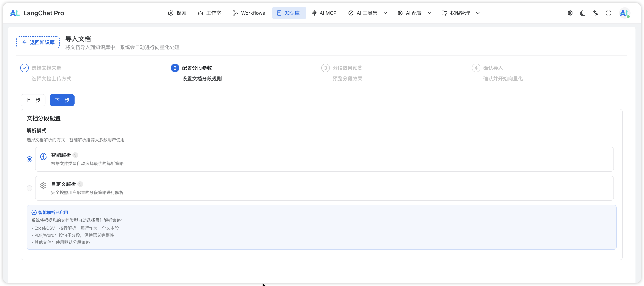The height and width of the screenshot is (286, 644).
Task: Click the language translation icon
Action: [x=596, y=13]
